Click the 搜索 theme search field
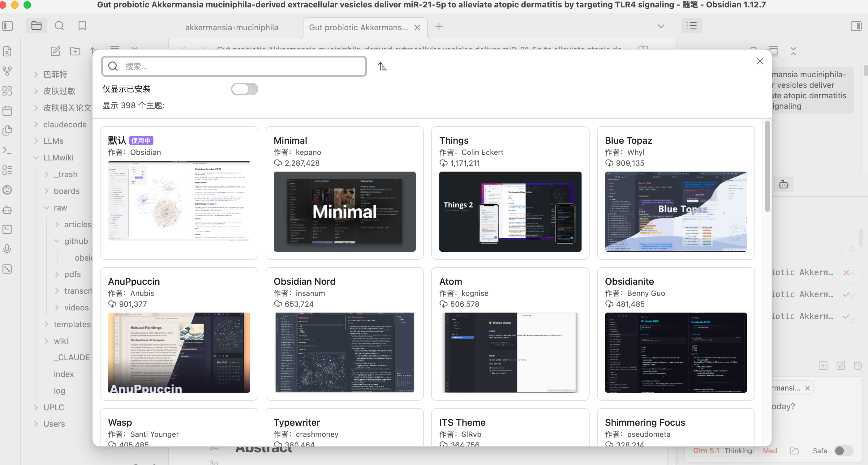This screenshot has height=465, width=868. point(234,66)
